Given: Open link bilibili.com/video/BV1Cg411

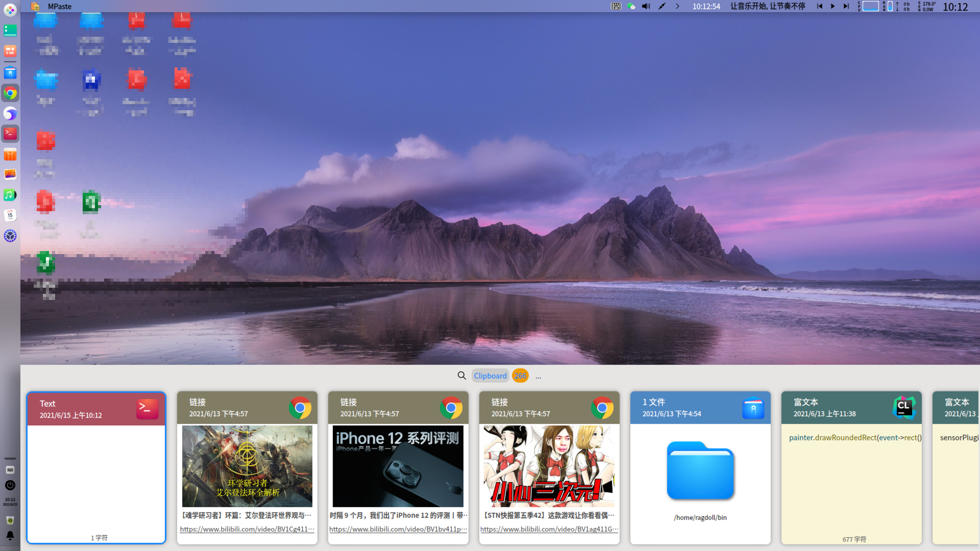Looking at the screenshot, I should coord(247,529).
